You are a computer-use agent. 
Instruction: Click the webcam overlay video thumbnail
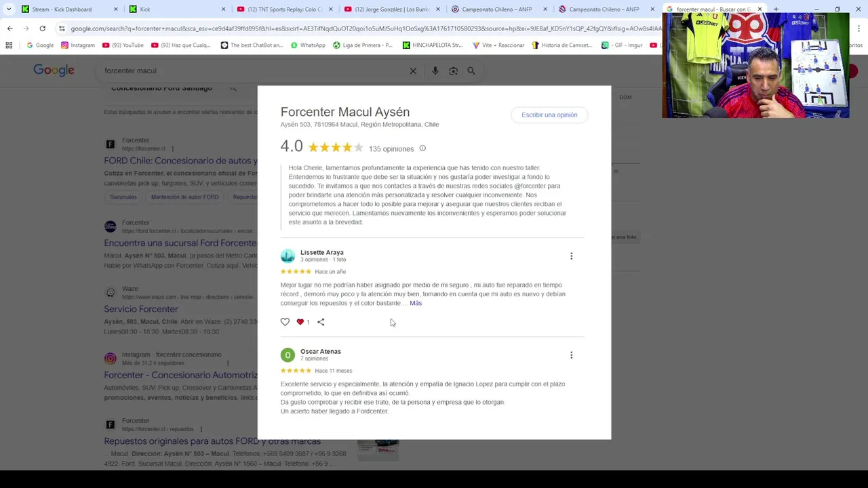pos(755,65)
